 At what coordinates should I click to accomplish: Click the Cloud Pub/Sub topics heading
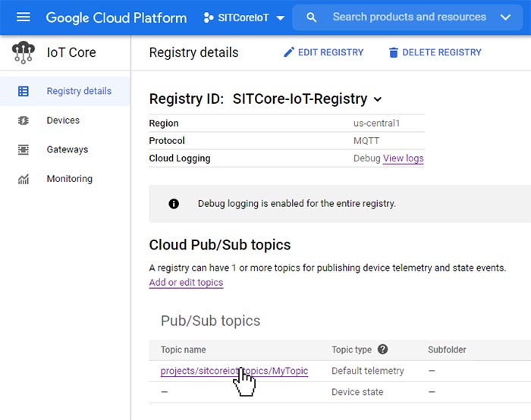pyautogui.click(x=220, y=245)
